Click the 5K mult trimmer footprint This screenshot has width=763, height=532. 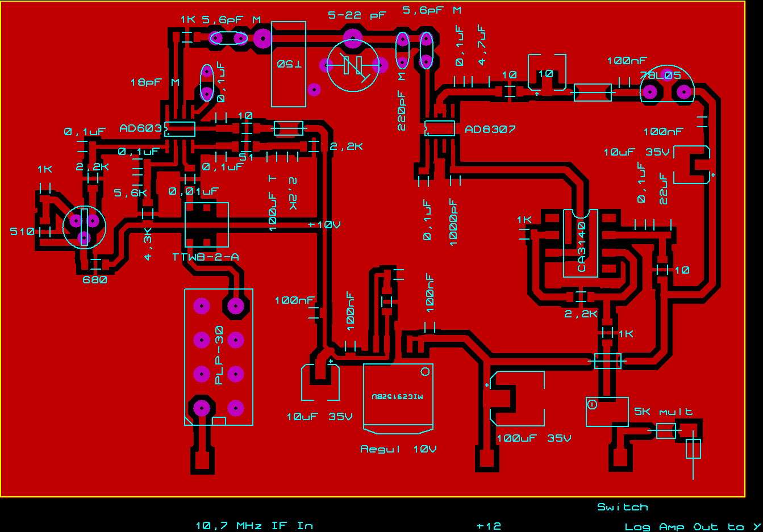[607, 412]
